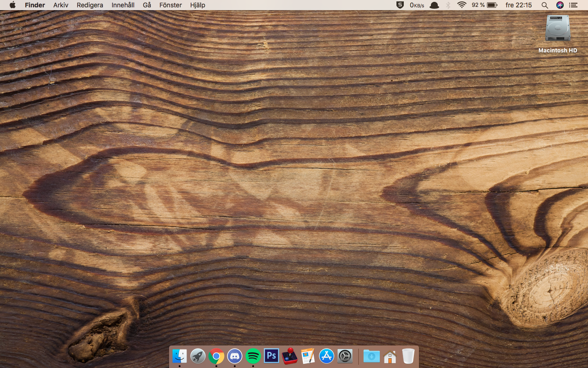The width and height of the screenshot is (588, 368).
Task: Open the Notification Center list icon
Action: 573,5
